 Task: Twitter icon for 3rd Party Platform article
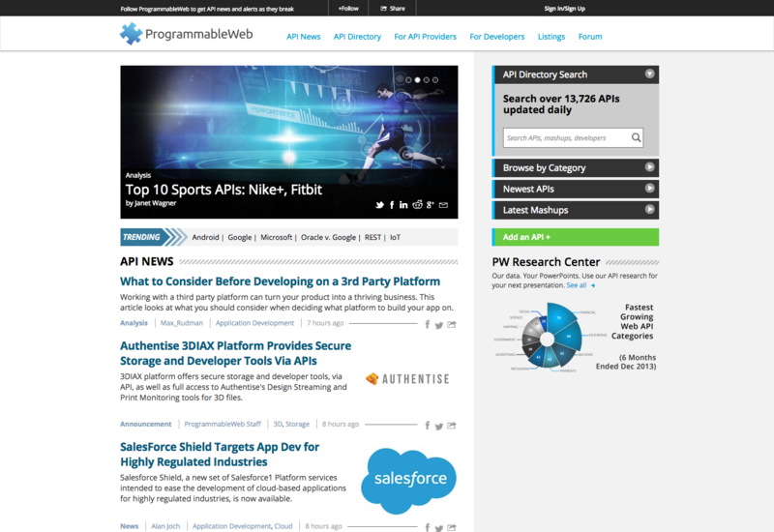439,325
